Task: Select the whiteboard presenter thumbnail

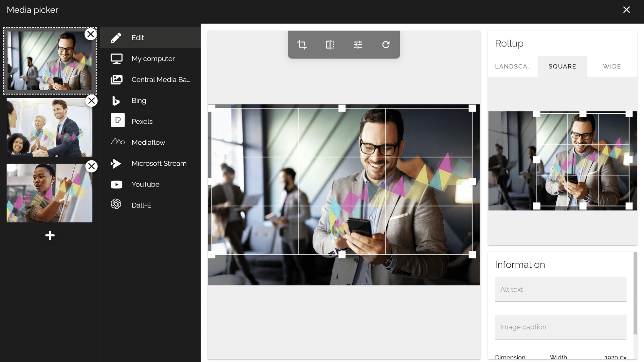Action: click(x=49, y=193)
